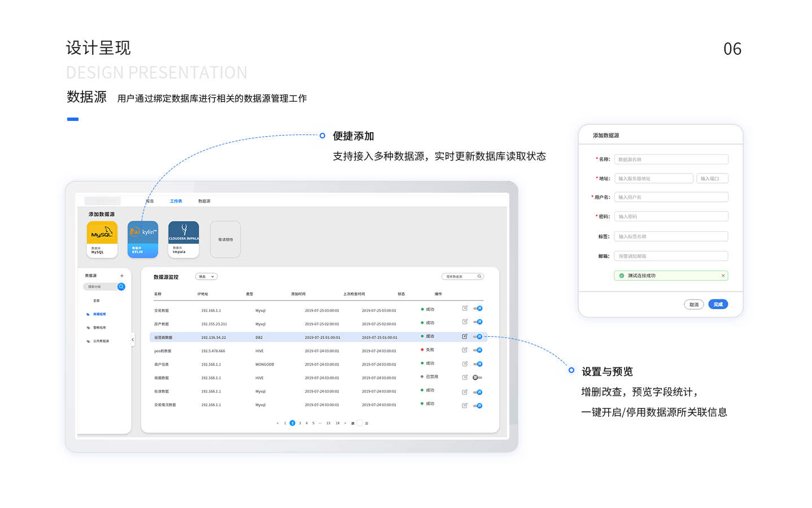
Task: Toggle the switch for 商户信息
Action: tap(478, 364)
